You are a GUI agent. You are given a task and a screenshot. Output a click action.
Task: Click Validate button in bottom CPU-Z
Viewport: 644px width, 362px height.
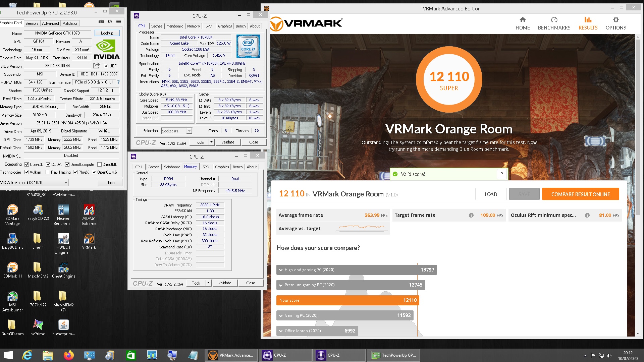(x=225, y=283)
